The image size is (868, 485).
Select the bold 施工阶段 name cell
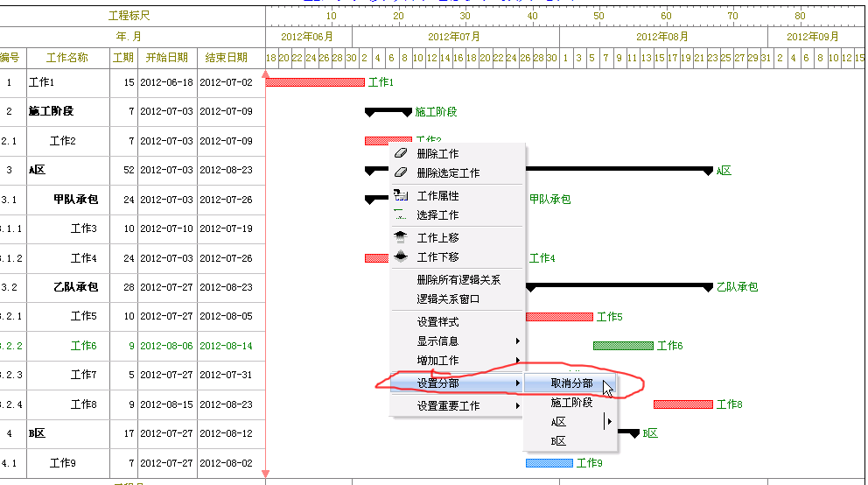[x=68, y=111]
